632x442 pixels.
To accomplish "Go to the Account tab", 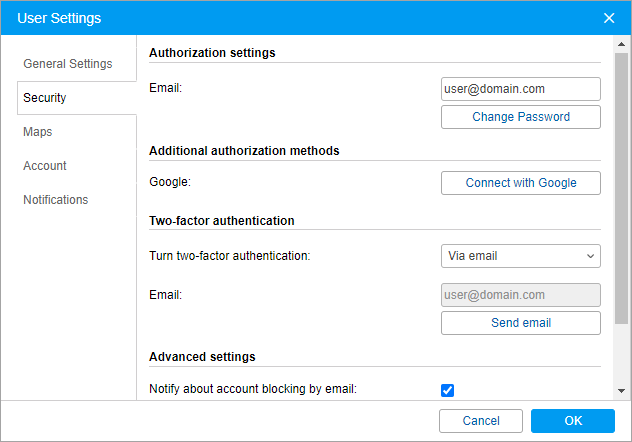I will point(45,166).
